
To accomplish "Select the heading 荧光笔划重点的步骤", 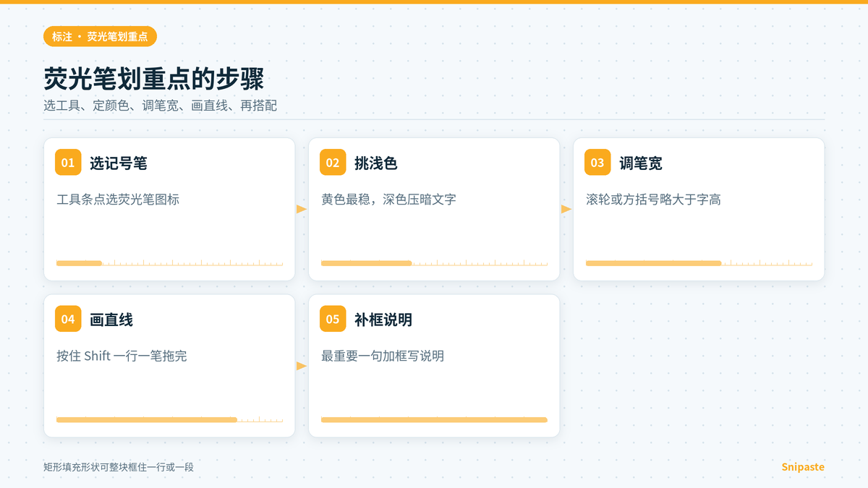I will click(153, 79).
